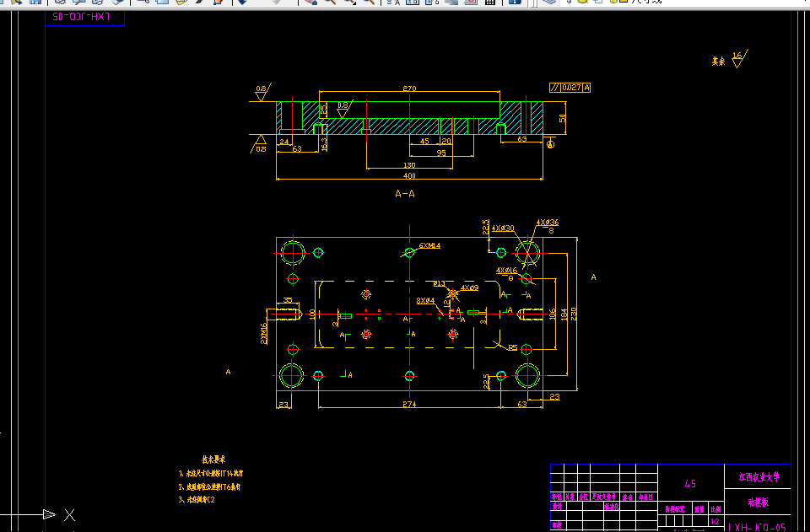This screenshot has width=810, height=532.
Task: Select the 8XØ4 hole callout
Action: pos(425,300)
